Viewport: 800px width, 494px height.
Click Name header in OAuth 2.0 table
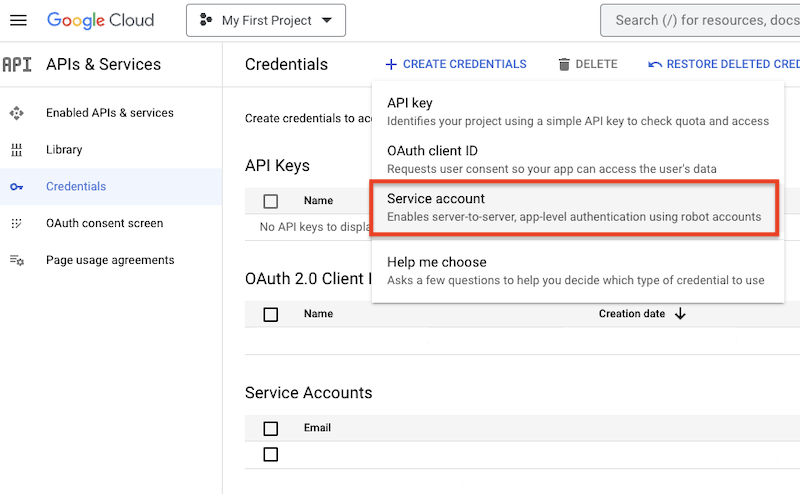coord(318,314)
